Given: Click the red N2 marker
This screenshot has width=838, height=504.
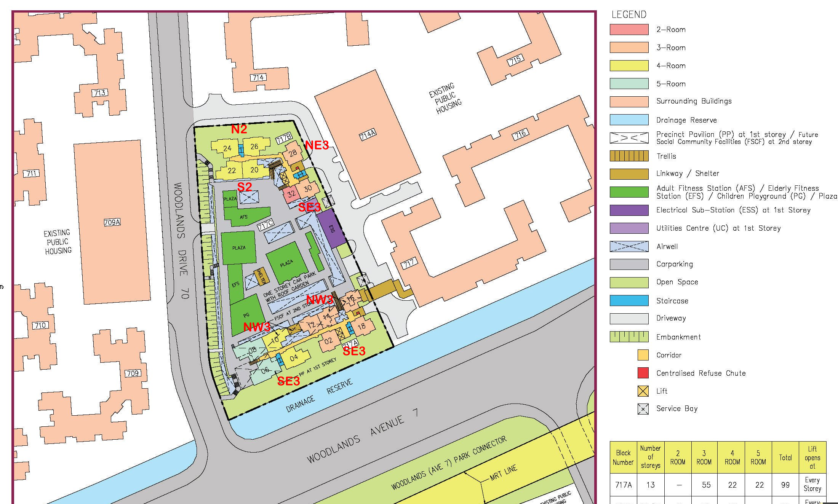Looking at the screenshot, I should tap(239, 129).
